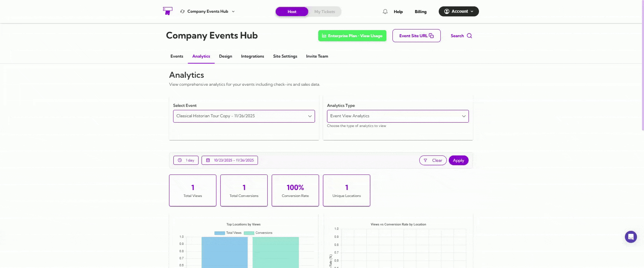The image size is (644, 268).
Task: Click the funnel filter icon
Action: 425,160
